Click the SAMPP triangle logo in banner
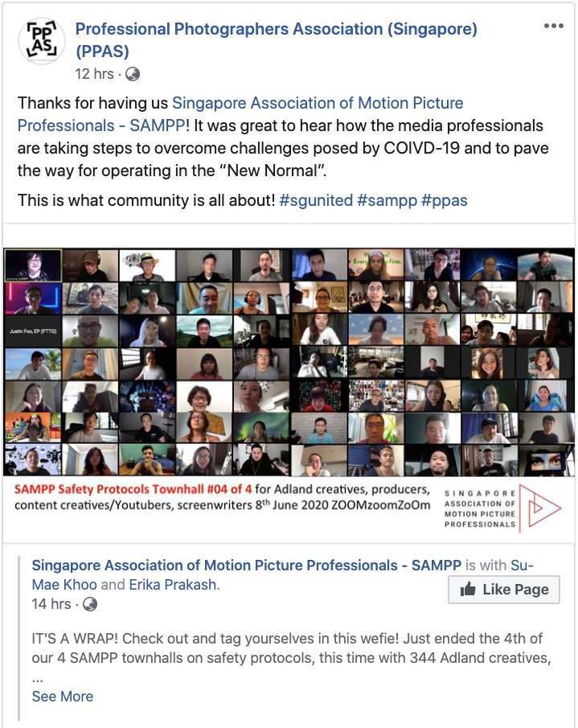Image resolution: width=578 pixels, height=728 pixels. [x=540, y=508]
